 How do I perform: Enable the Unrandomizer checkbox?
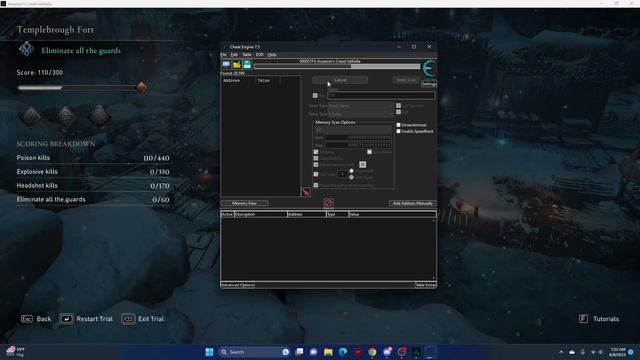click(x=398, y=125)
